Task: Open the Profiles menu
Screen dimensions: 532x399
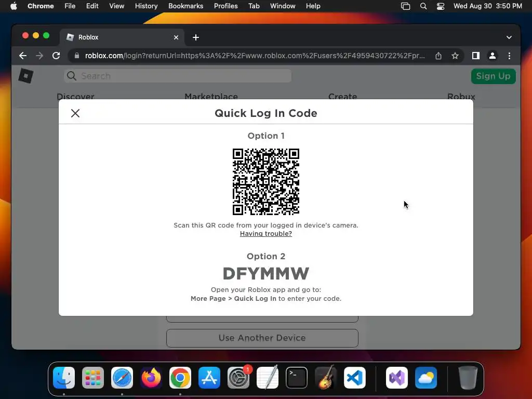Action: point(225,6)
